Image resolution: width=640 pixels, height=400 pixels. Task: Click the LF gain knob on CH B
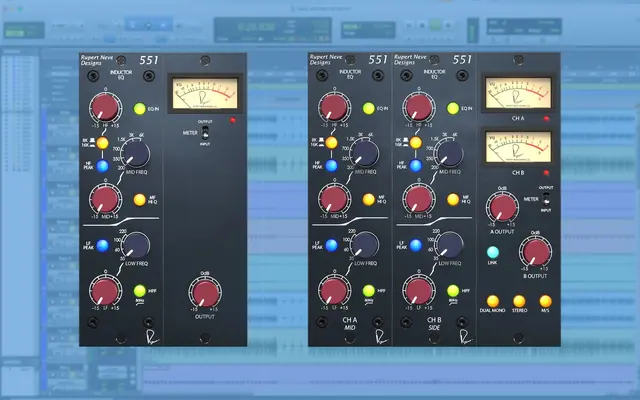coord(419,290)
